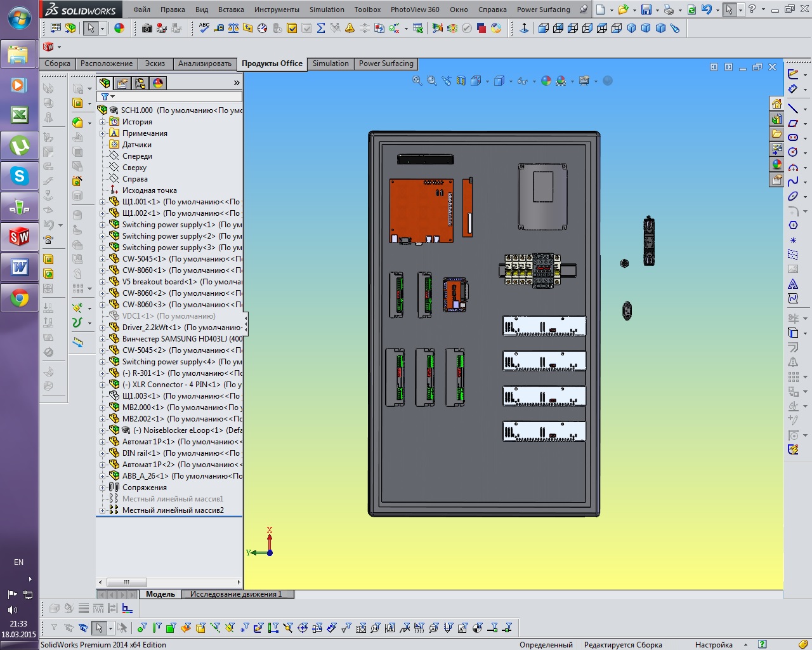This screenshot has height=650, width=812.
Task: Open the Инструменты menu
Action: click(276, 10)
